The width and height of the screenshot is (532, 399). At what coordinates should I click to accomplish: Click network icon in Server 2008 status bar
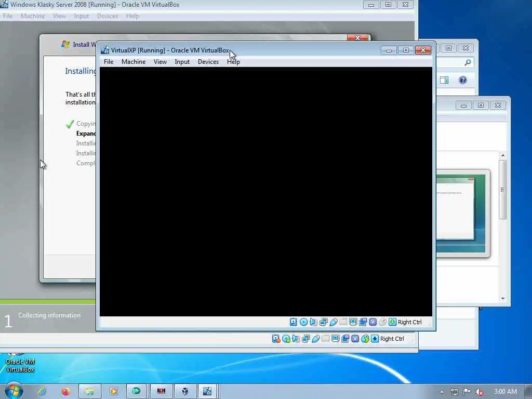click(305, 339)
